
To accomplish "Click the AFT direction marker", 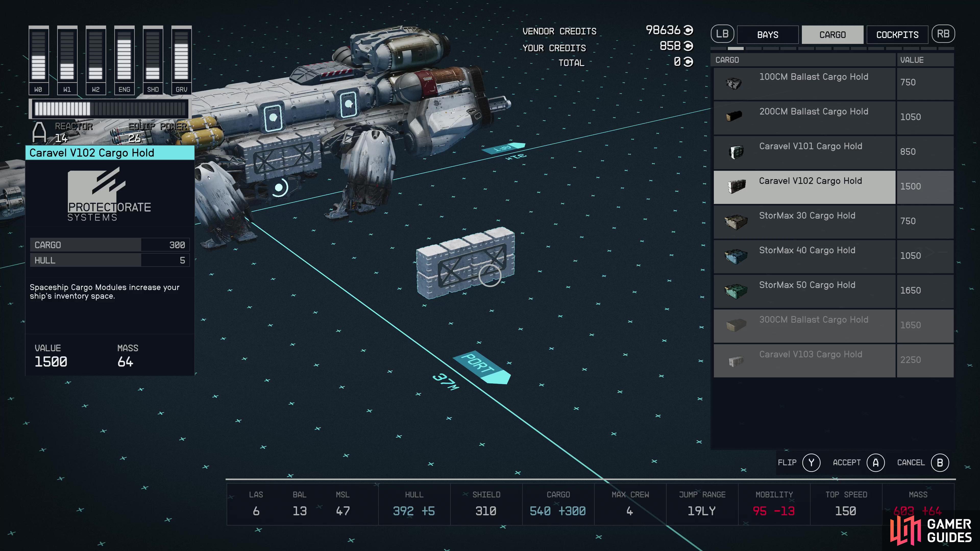I will (504, 148).
